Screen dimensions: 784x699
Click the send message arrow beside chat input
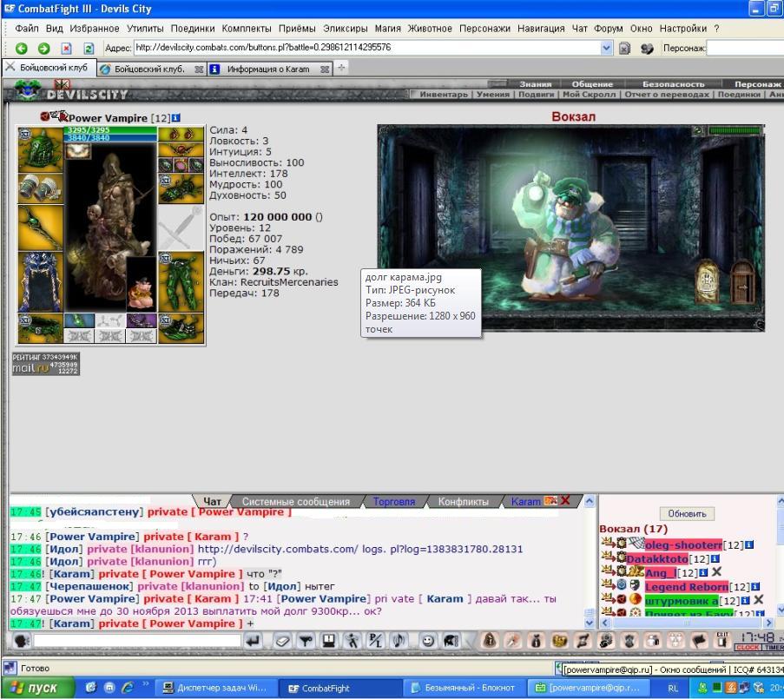tap(253, 641)
